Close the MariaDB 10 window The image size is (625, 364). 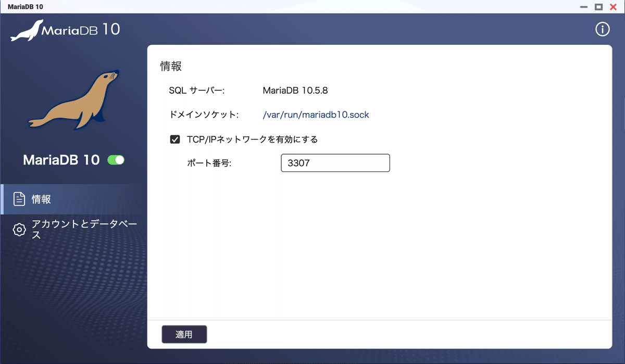613,6
